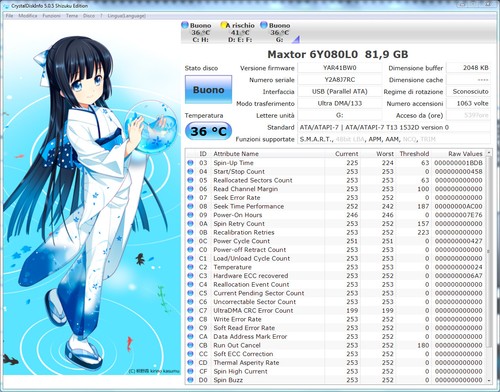Open the ? help menu
Viewport: 500px width, 392px height.
tap(101, 16)
